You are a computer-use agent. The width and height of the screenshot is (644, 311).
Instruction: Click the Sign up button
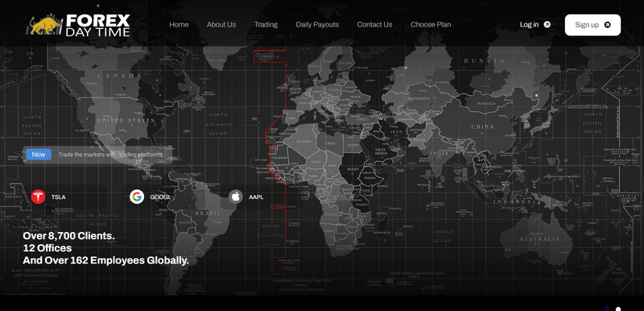592,25
